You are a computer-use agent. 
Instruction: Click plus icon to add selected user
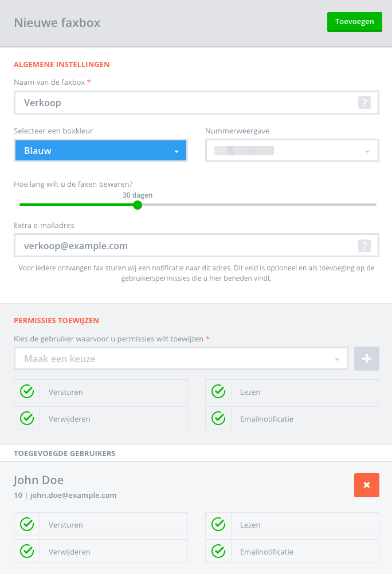367,359
